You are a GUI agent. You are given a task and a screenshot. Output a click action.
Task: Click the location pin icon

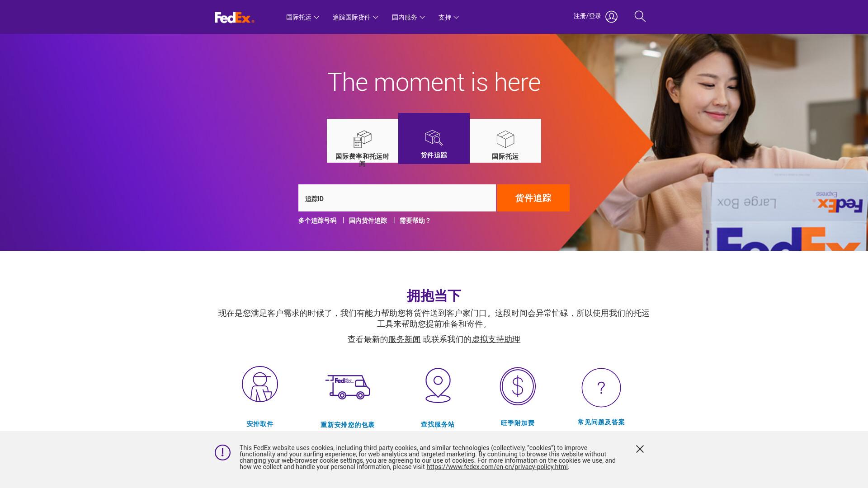pos(438,385)
